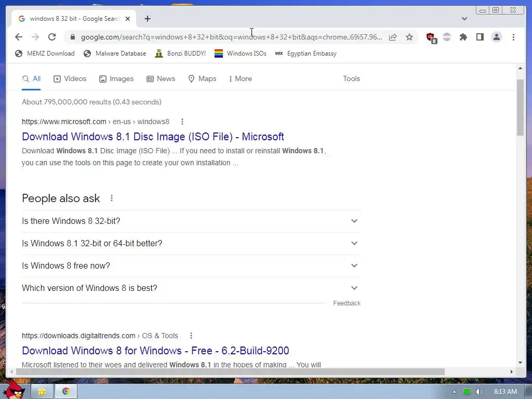Go back to the previous page

coord(19,37)
